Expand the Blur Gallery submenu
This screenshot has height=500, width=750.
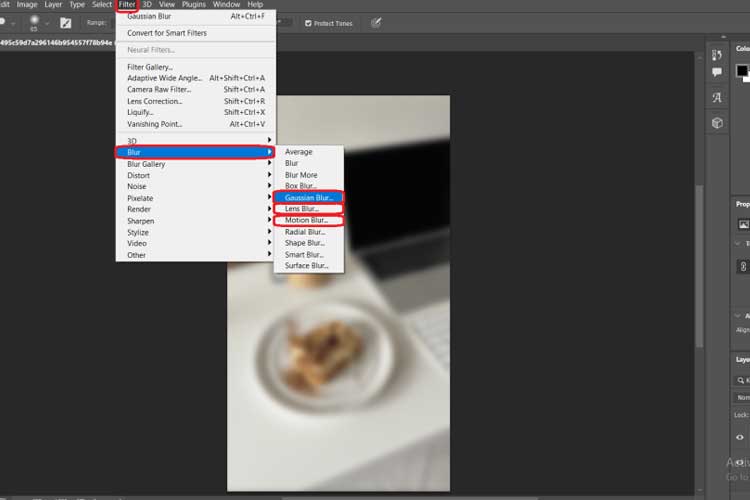(196, 164)
